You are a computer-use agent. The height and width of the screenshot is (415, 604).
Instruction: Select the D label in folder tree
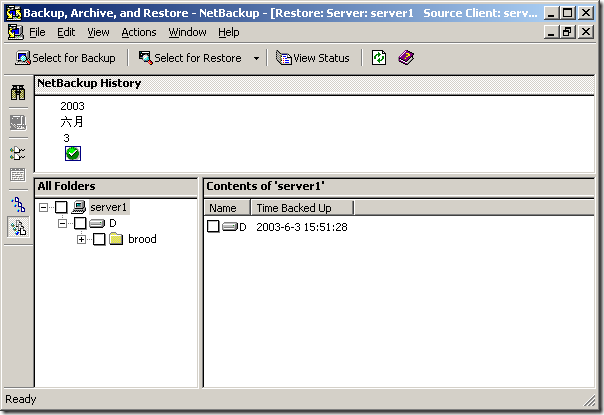point(113,223)
